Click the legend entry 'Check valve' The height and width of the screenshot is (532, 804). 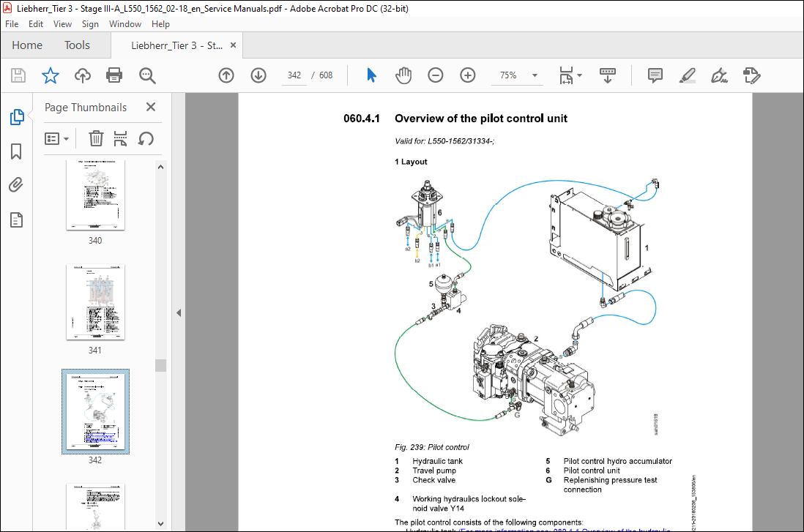click(433, 480)
